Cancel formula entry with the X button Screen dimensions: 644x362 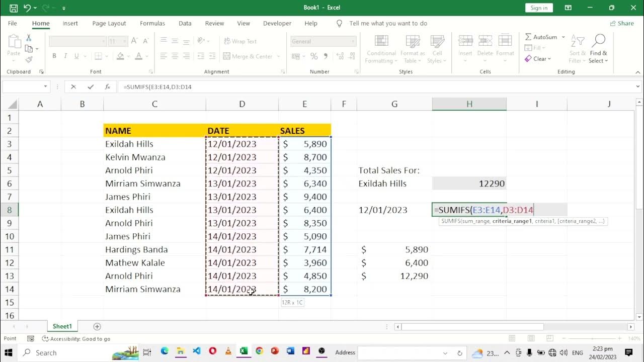click(x=73, y=87)
